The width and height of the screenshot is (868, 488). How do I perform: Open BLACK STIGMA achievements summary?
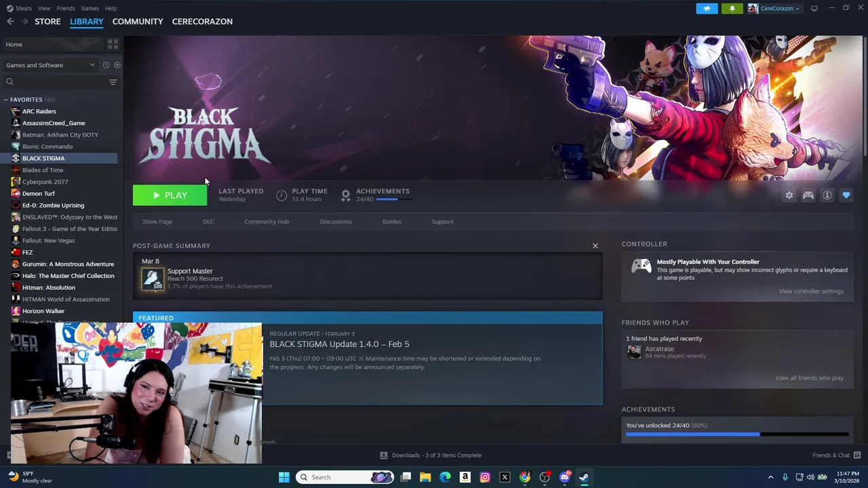pos(376,195)
